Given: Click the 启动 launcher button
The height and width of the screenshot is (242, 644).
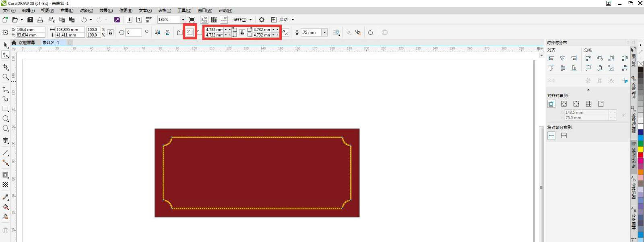Looking at the screenshot, I should click(x=283, y=19).
